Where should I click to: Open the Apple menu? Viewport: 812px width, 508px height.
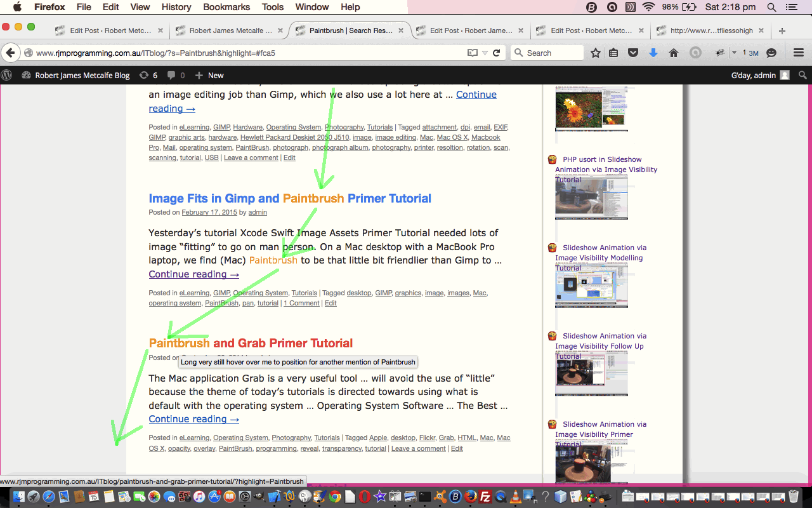[17, 7]
